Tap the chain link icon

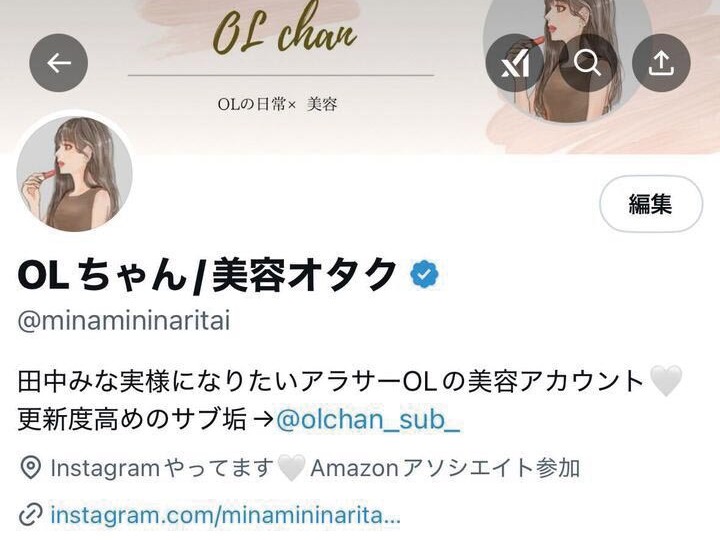coord(31,514)
